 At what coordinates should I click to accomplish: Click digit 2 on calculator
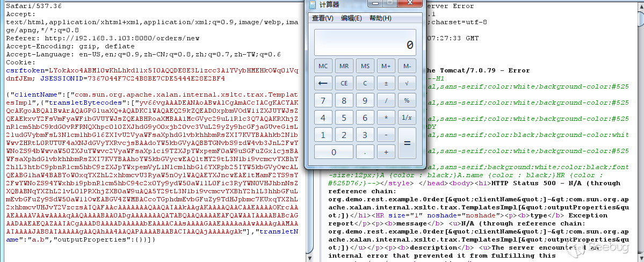[344, 135]
